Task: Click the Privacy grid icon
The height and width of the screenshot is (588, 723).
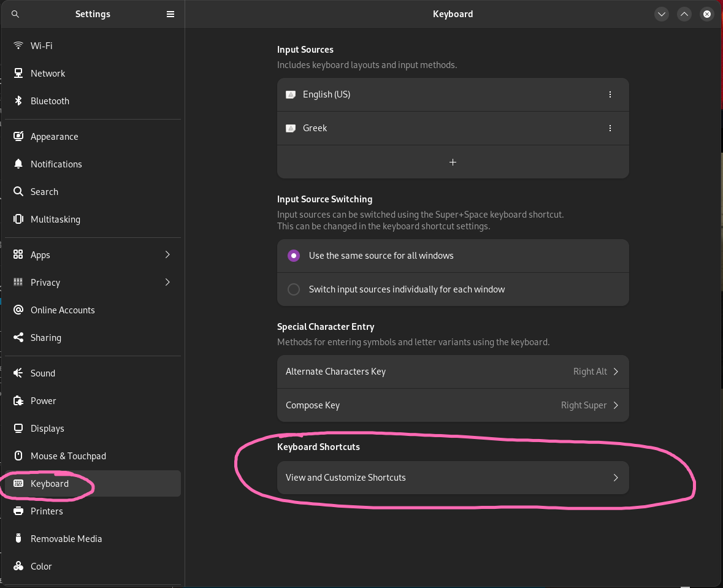Action: [18, 282]
